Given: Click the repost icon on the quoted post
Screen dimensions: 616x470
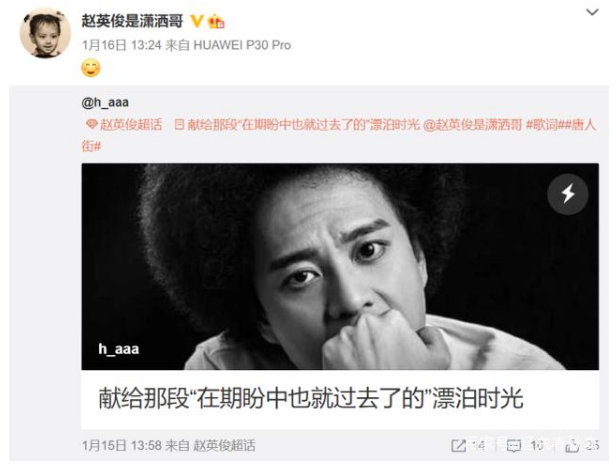Looking at the screenshot, I should click(458, 446).
